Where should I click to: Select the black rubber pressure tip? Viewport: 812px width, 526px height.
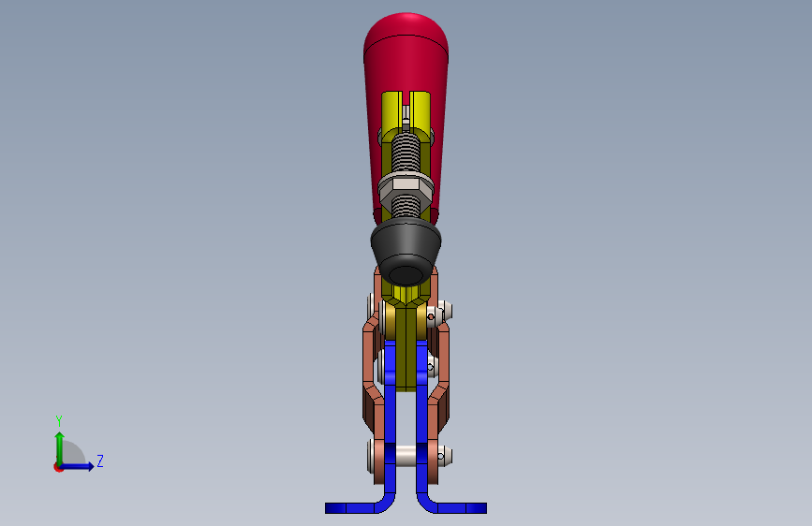pyautogui.click(x=406, y=252)
